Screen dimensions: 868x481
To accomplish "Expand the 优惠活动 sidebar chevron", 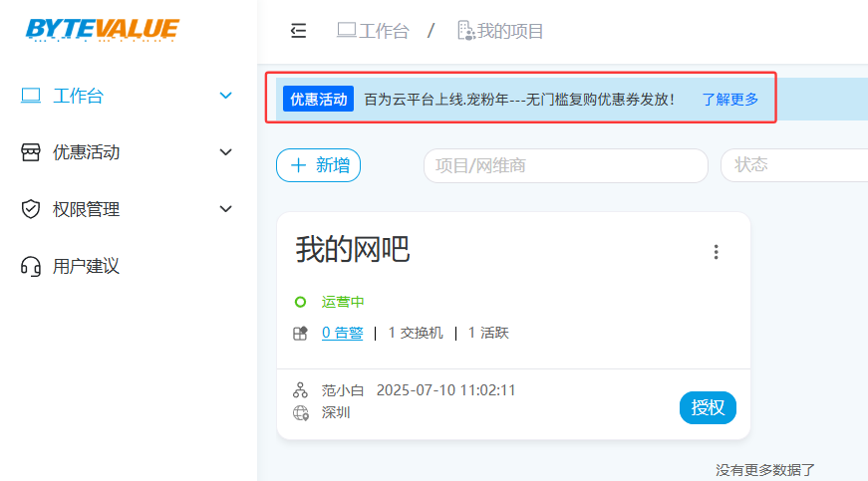I will click(225, 152).
